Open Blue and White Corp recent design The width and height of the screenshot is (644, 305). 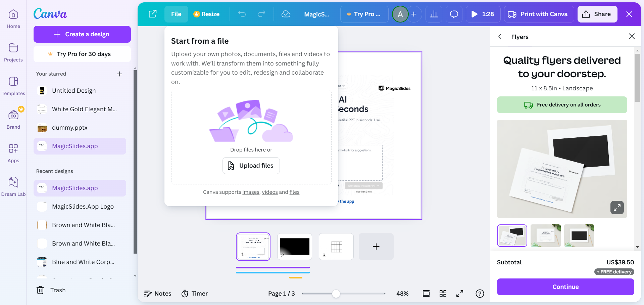point(80,262)
